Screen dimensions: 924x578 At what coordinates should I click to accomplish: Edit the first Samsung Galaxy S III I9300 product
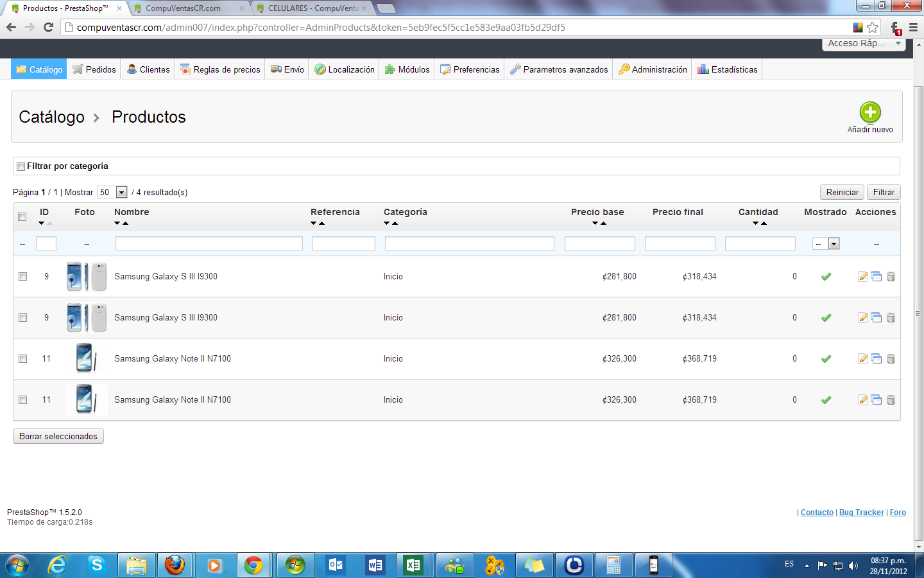[x=863, y=277]
